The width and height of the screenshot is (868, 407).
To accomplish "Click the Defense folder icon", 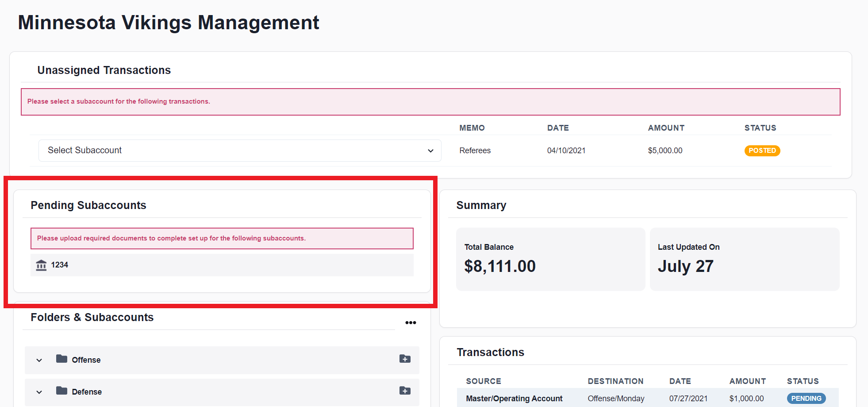I will (61, 391).
